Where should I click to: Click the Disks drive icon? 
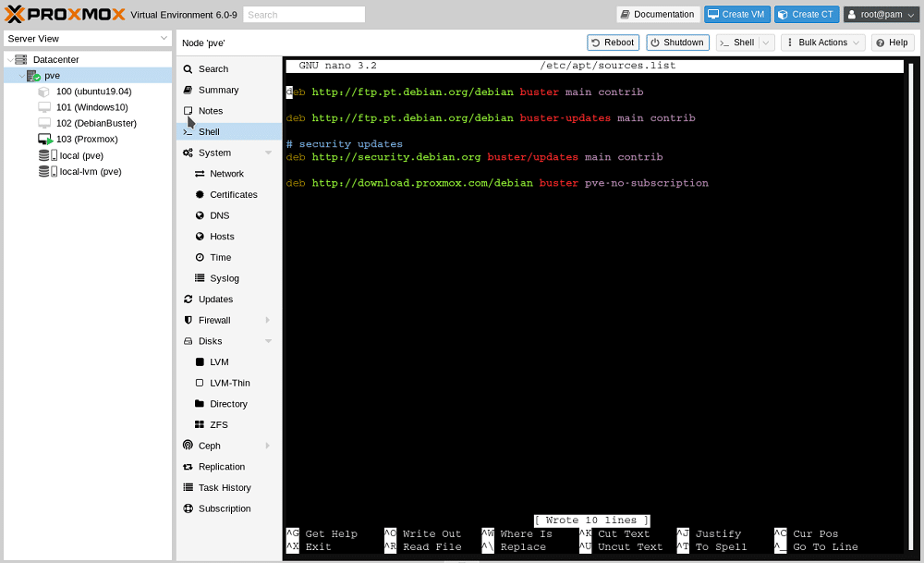tap(188, 341)
